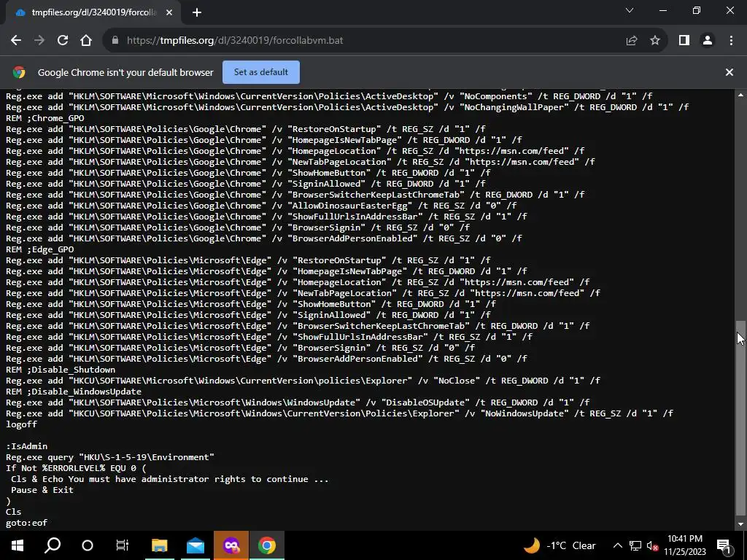Click the text 'REM ;Chrome_GPO'

pyautogui.click(x=45, y=118)
